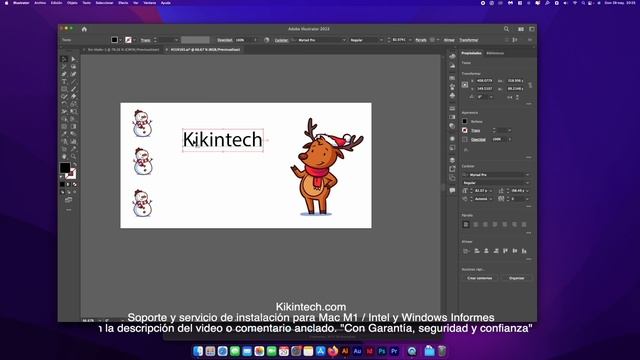Open the App Store from the Dock
The width and height of the screenshot is (640, 360).
320,351
